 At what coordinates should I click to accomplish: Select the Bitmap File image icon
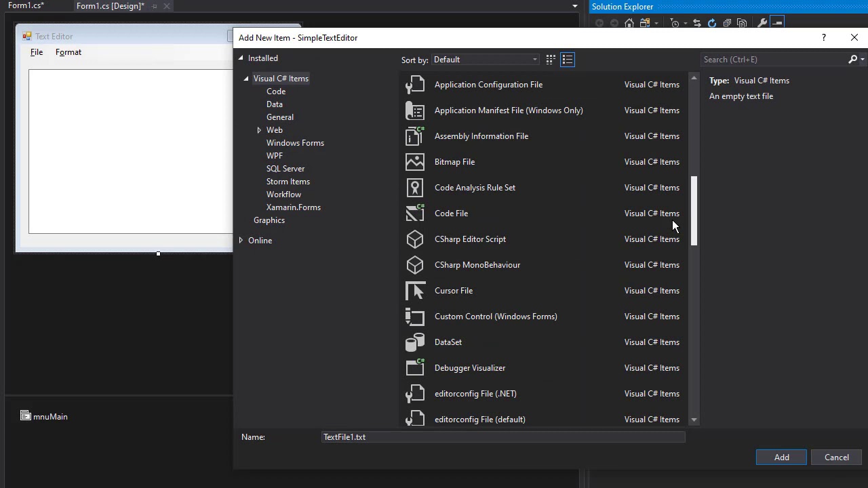(414, 162)
